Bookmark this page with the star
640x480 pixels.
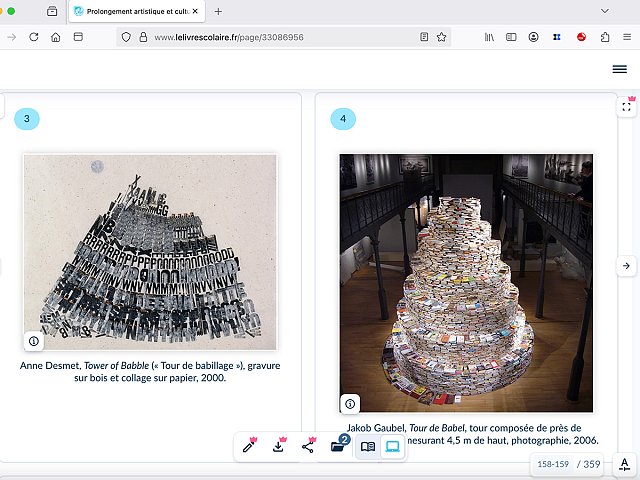click(x=441, y=37)
